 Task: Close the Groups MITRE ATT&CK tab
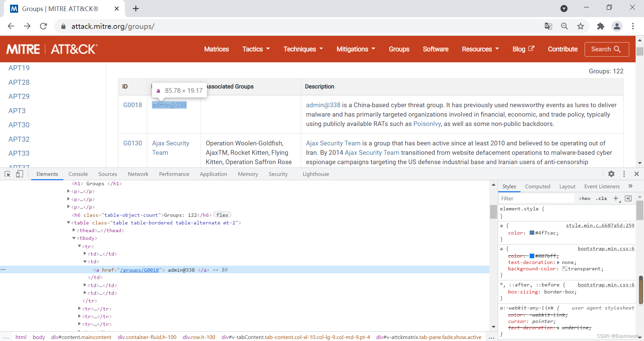tap(117, 9)
